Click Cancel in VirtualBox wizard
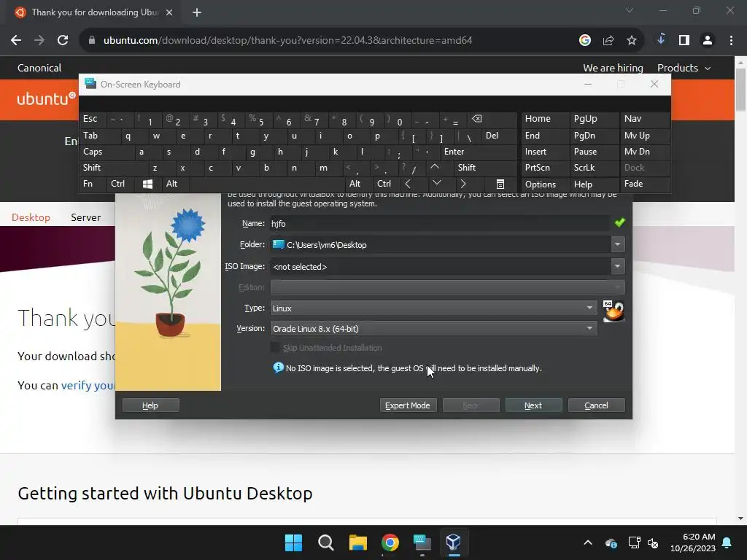 [596, 405]
